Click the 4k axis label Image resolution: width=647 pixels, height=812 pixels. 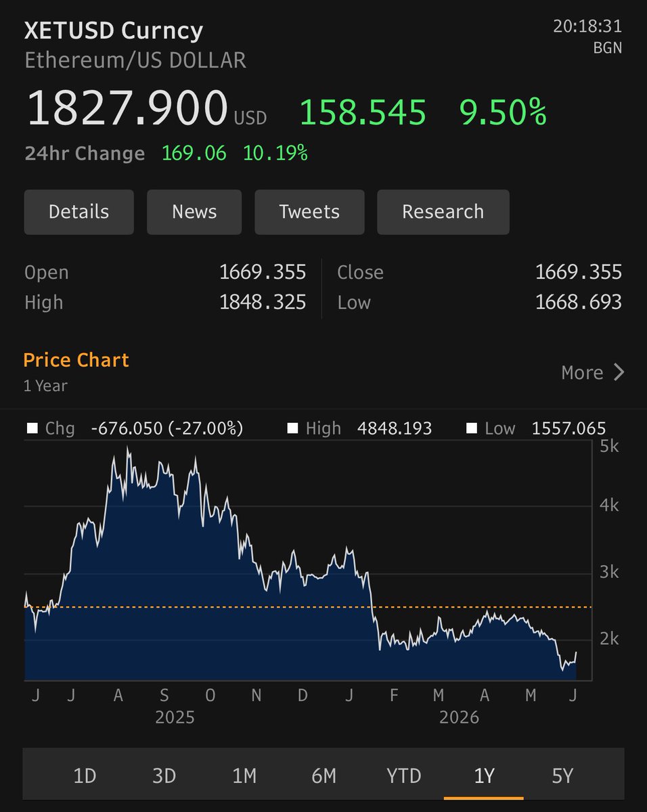click(609, 505)
